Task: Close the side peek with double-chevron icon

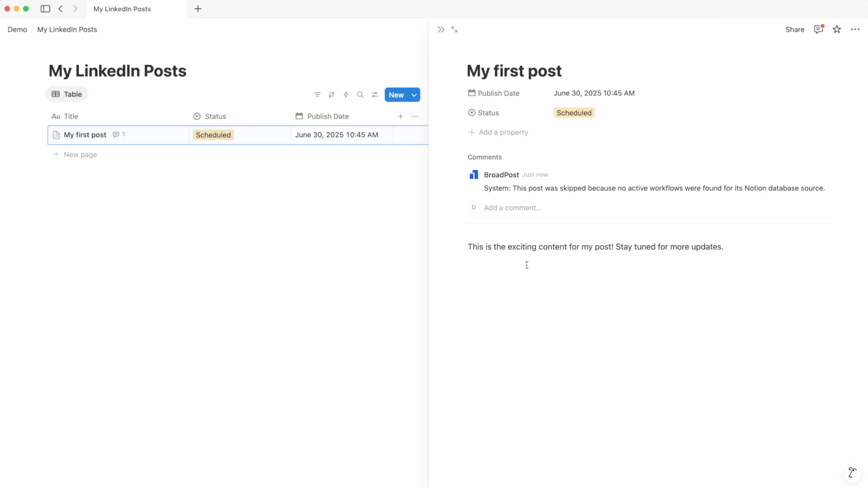Action: coord(441,29)
